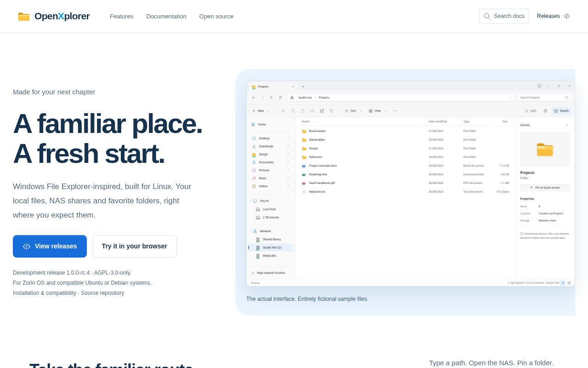Click the magnifier in Search Projects box
Screen dimensions: 588x368
tap(566, 98)
